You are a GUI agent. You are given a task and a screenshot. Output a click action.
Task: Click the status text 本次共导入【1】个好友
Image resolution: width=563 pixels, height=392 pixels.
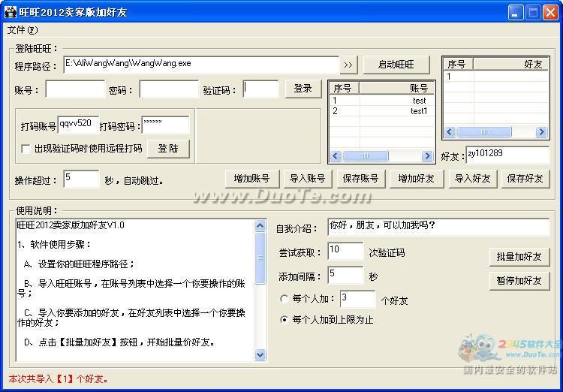[59, 379]
